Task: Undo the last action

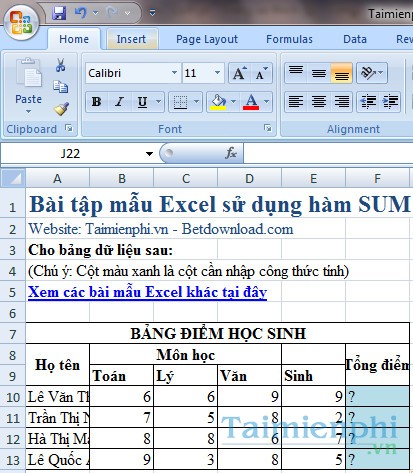Action: [80, 13]
